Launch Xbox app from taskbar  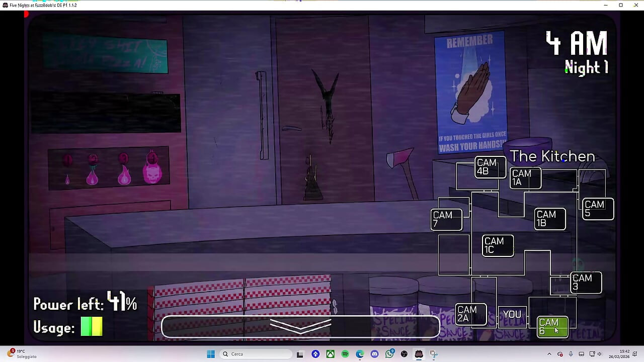[x=330, y=354]
